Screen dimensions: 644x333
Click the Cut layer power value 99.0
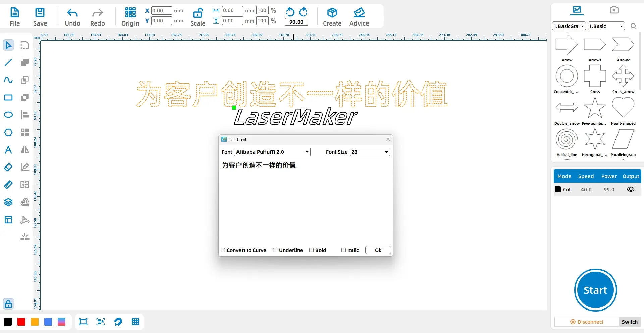[609, 190]
